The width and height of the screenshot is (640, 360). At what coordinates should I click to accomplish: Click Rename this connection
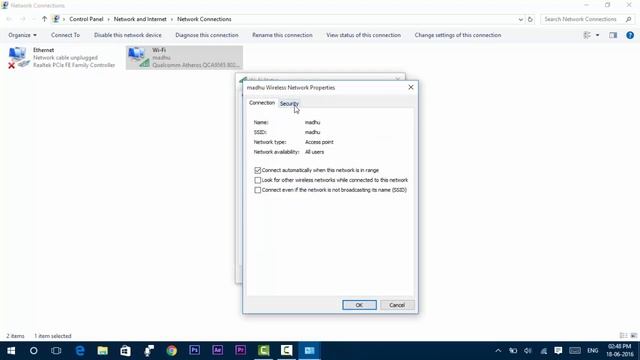click(282, 35)
